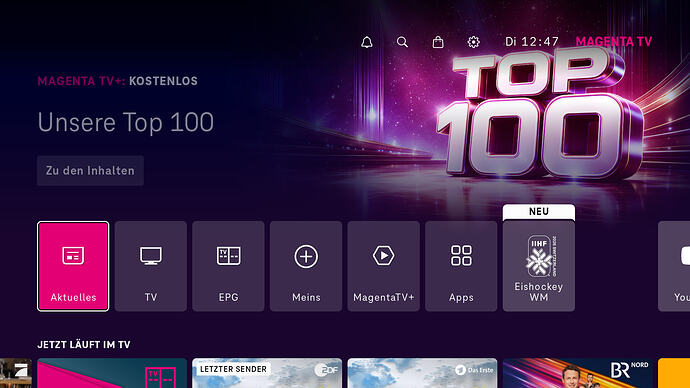This screenshot has height=388, width=690.
Task: Open the TV tile
Action: [151, 266]
